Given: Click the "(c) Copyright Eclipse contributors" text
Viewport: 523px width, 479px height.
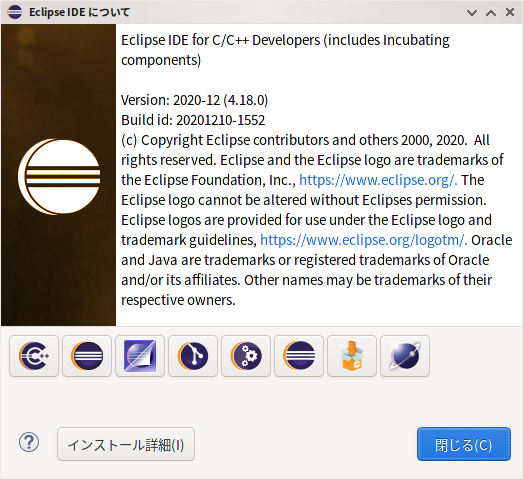Looking at the screenshot, I should pyautogui.click(x=226, y=140).
